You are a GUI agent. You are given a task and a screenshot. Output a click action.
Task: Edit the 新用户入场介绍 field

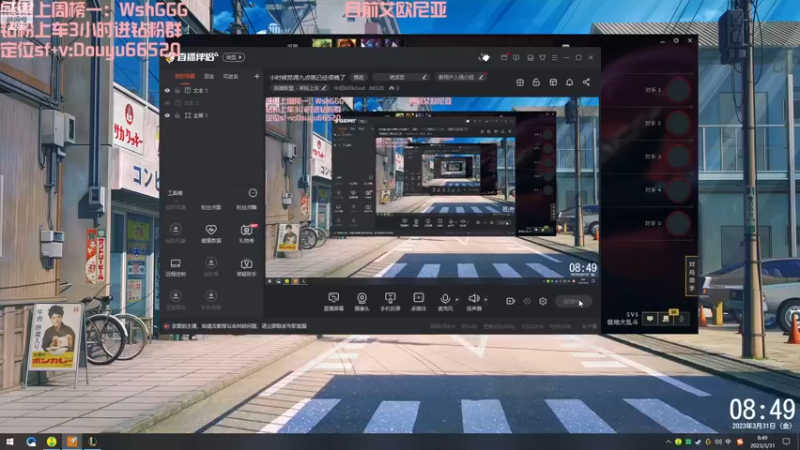point(460,78)
